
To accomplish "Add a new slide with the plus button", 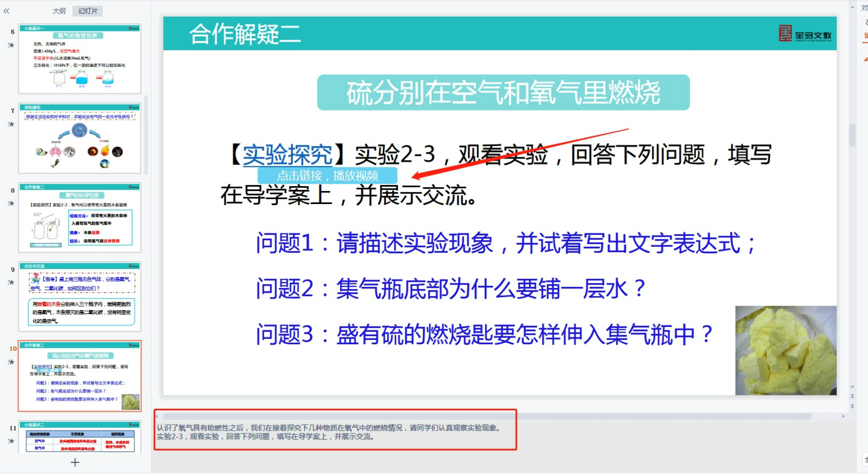I will coord(75,462).
